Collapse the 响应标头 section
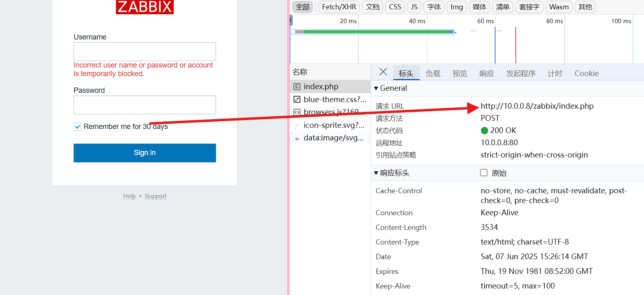Screen dimensions: 644x295 [376, 173]
